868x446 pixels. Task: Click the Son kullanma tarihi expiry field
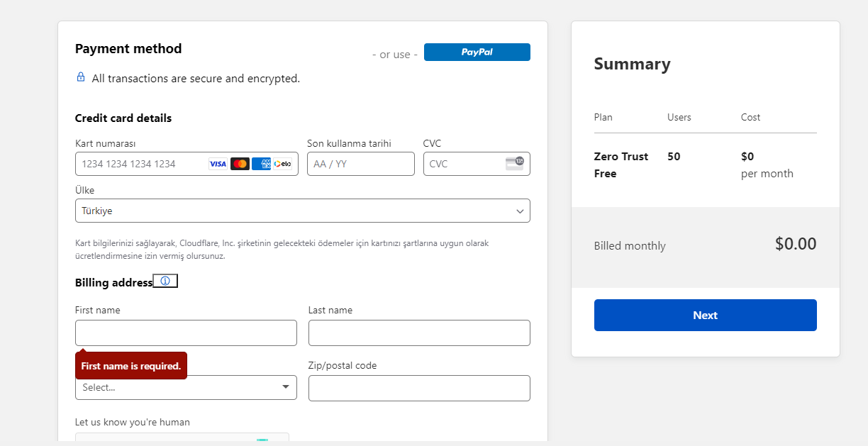tap(360, 164)
